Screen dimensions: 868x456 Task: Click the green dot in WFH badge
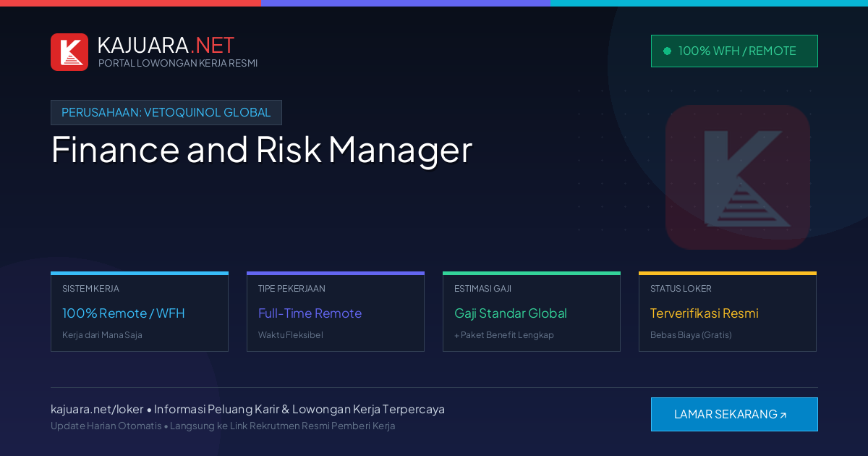(667, 51)
